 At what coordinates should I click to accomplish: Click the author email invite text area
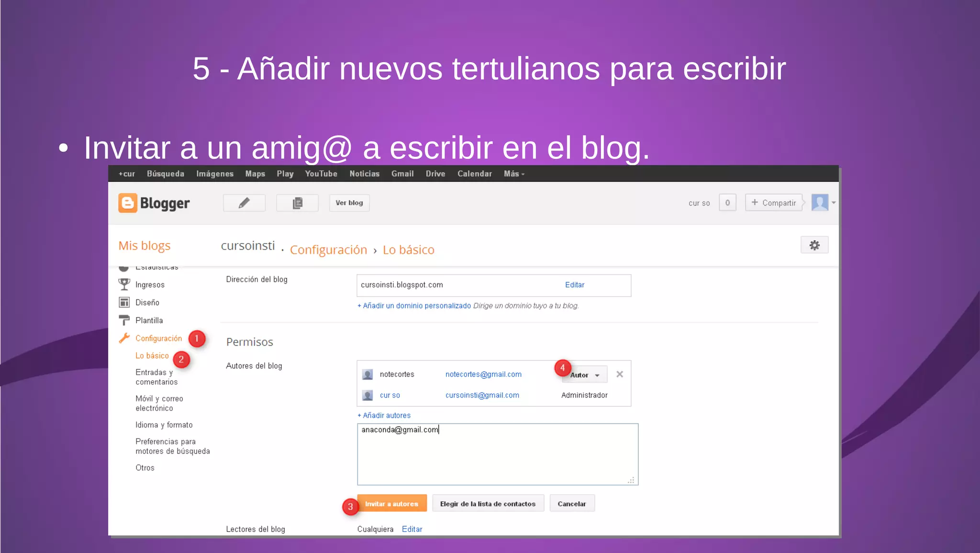coord(498,454)
